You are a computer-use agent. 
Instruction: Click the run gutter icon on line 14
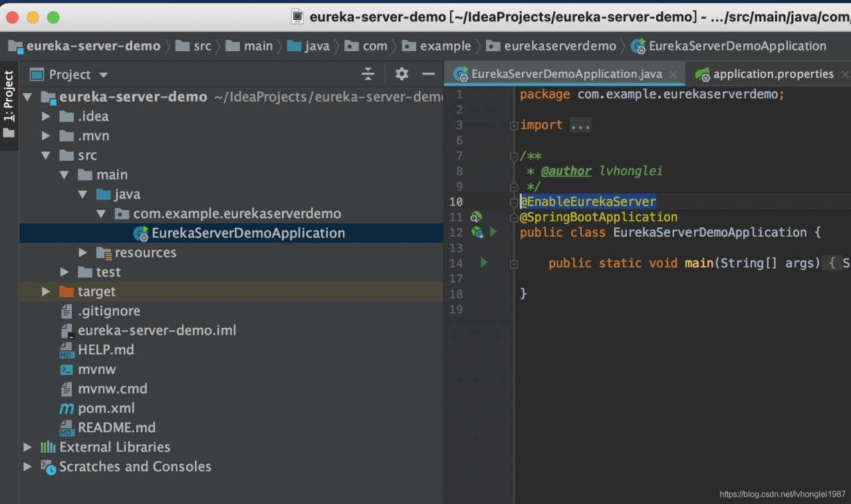[x=484, y=263]
